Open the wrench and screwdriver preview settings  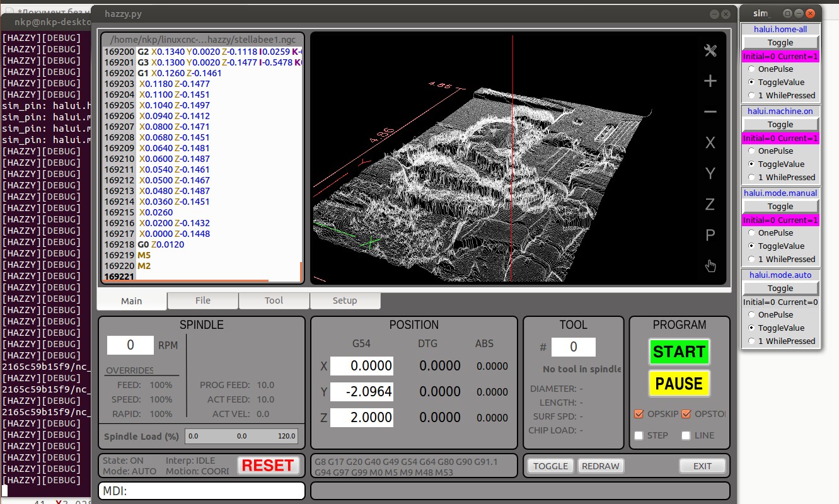(x=710, y=51)
